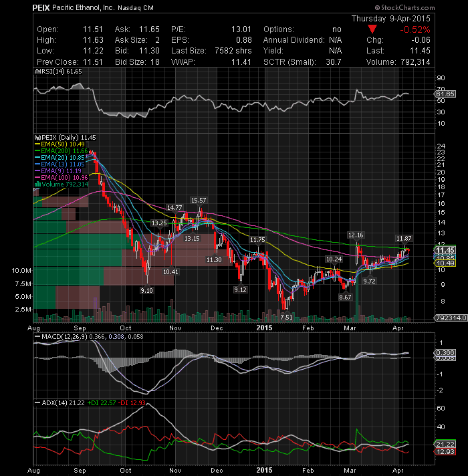Click the 10.41 price annotation label

click(170, 271)
